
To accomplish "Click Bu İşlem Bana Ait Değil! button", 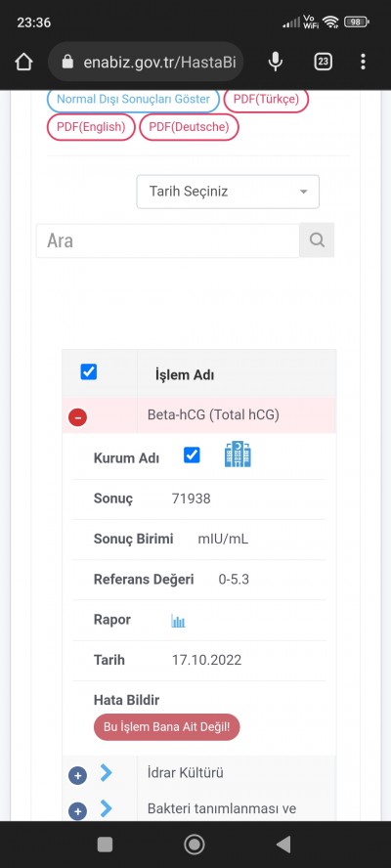I will click(x=167, y=727).
